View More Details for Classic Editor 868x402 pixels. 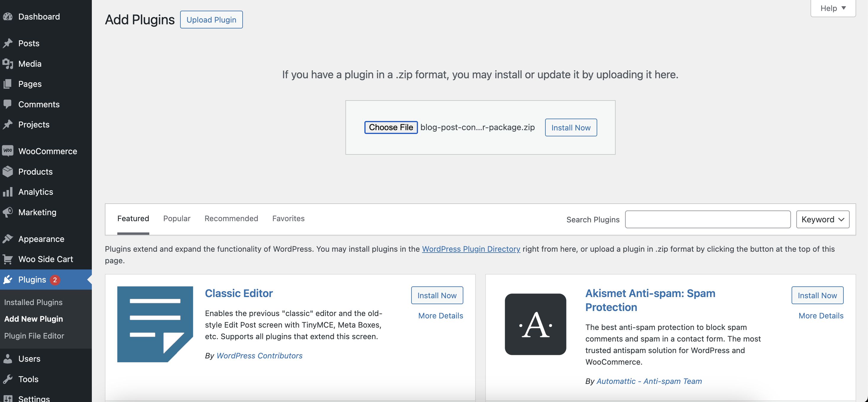tap(441, 315)
